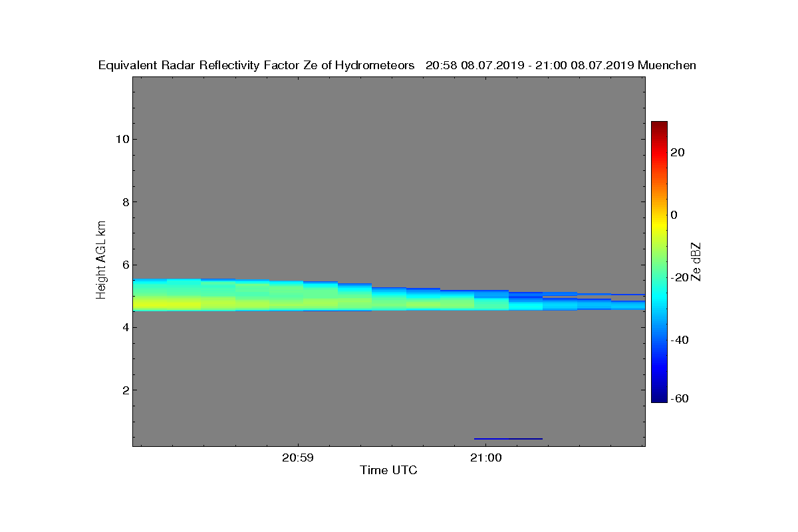Click the 'Ze dBZ' colorbar label
This screenshot has width=798, height=532.
point(696,262)
